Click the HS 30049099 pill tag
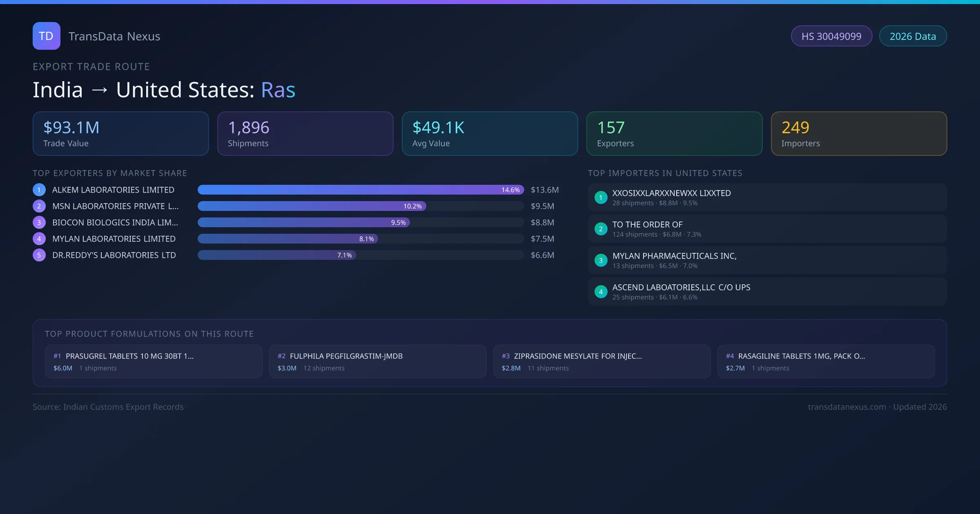Viewport: 980px width, 514px height. [831, 36]
